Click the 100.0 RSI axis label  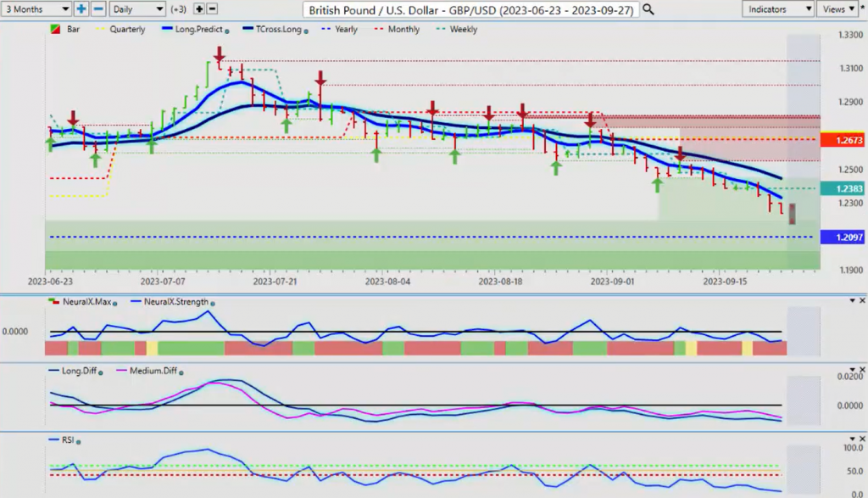click(853, 448)
